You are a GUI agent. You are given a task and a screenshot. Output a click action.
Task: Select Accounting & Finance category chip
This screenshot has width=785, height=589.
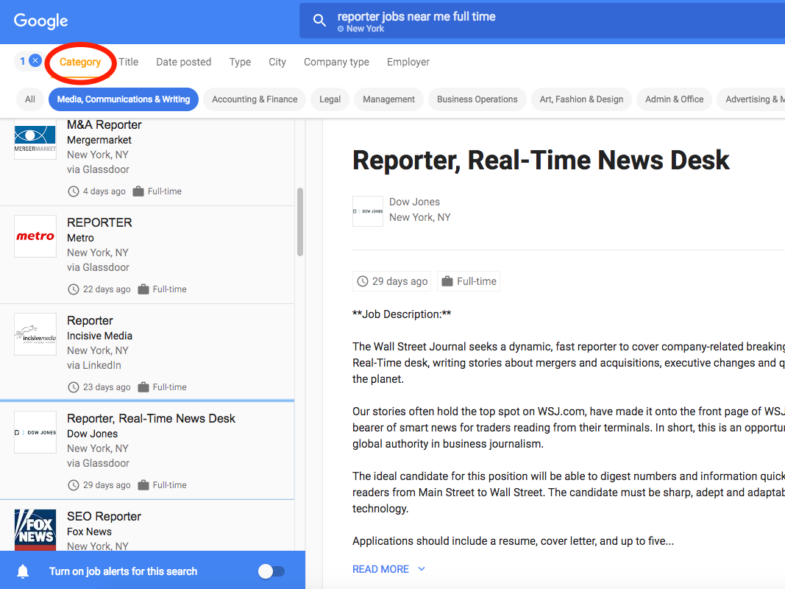(x=254, y=99)
